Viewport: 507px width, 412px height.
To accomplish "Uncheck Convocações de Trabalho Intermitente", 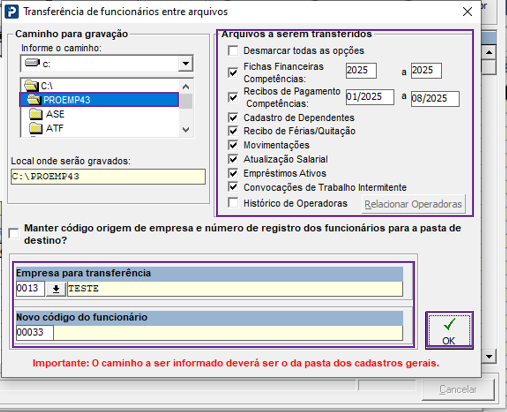I will click(x=233, y=187).
